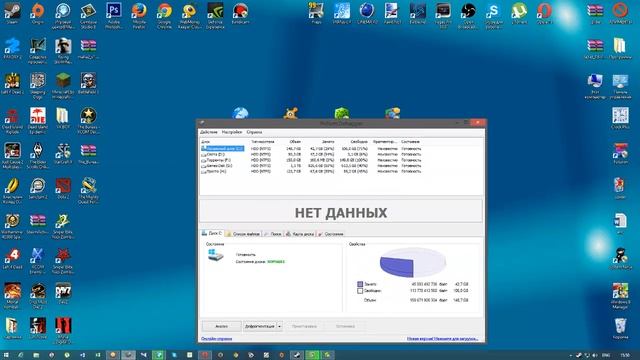This screenshot has height=360, width=640.
Task: Open the Google Chrome desktop shortcut
Action: [164, 16]
